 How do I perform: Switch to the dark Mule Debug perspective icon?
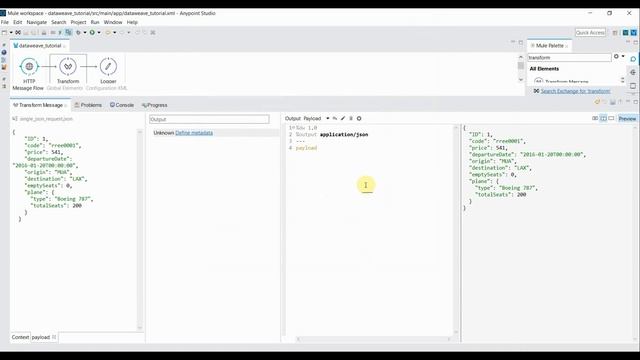625,33
